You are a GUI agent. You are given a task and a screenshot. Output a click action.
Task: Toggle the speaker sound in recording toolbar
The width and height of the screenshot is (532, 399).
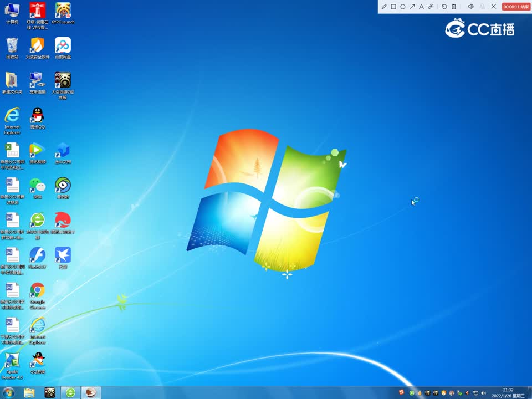(x=471, y=7)
